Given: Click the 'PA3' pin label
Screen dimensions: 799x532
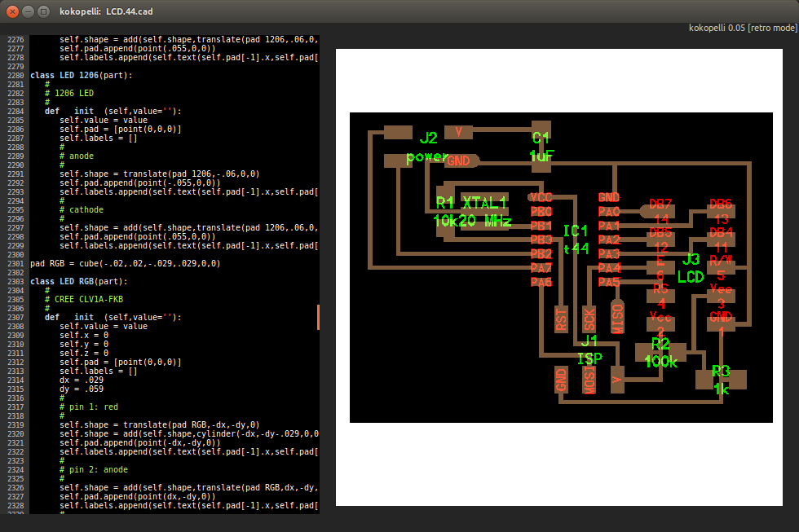Looking at the screenshot, I should click(609, 254).
